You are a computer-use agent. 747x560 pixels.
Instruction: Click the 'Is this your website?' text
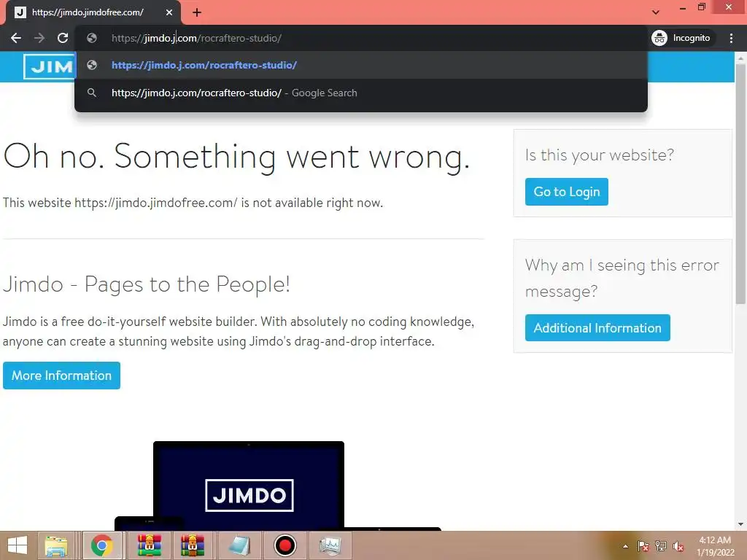(x=600, y=155)
